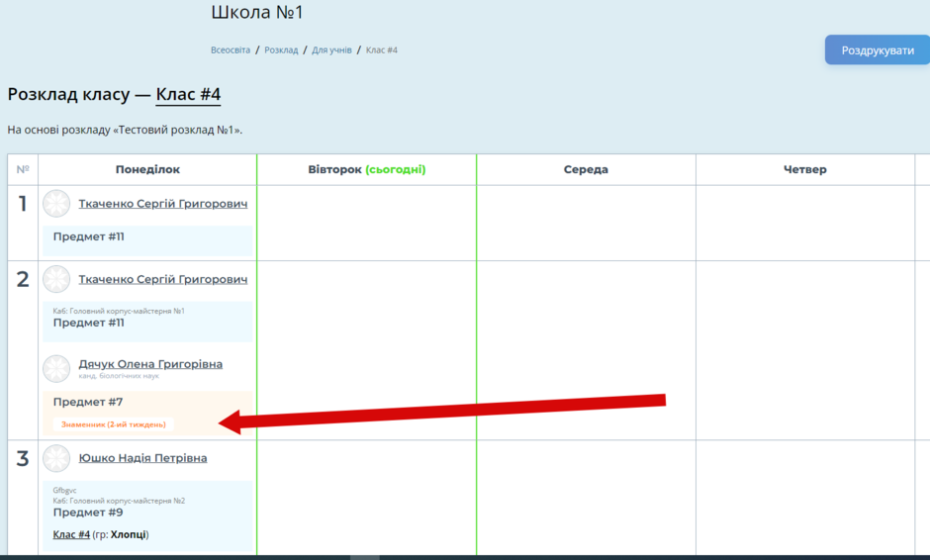Screen dimensions: 930x560
Task: Open Ткаченко Сергій Григорович in lesson 2
Action: 163,279
